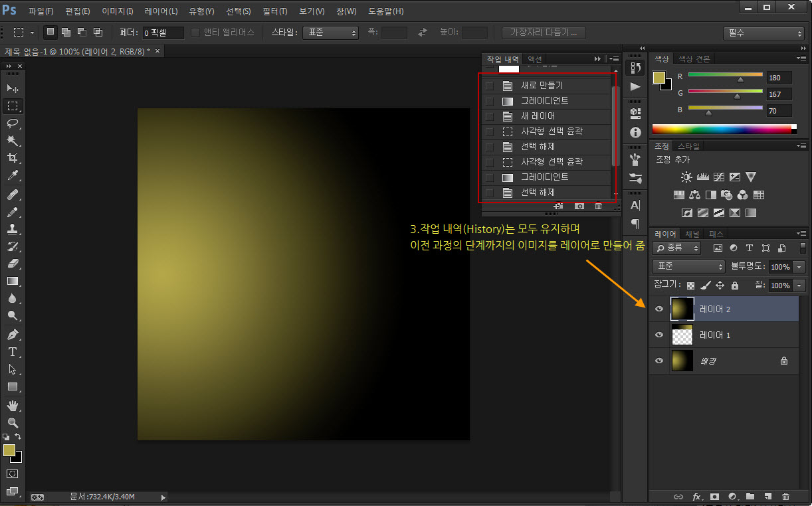Click the 페더 input field
The height and width of the screenshot is (506, 812).
point(163,33)
